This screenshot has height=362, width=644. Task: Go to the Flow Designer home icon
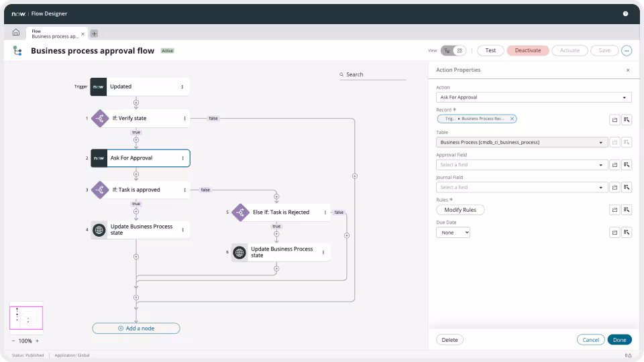click(16, 33)
